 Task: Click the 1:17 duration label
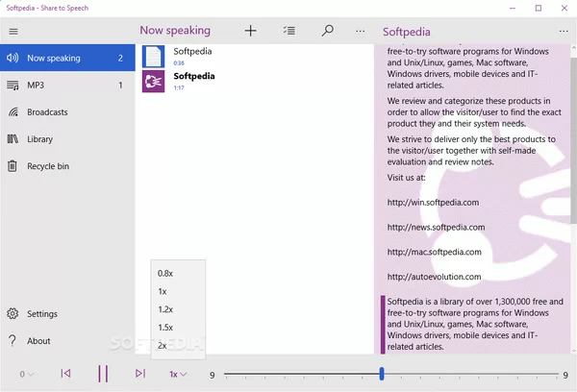(x=179, y=87)
